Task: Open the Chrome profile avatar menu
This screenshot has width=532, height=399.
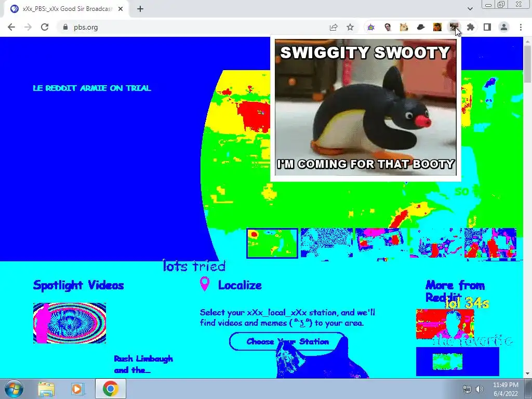Action: [x=504, y=27]
